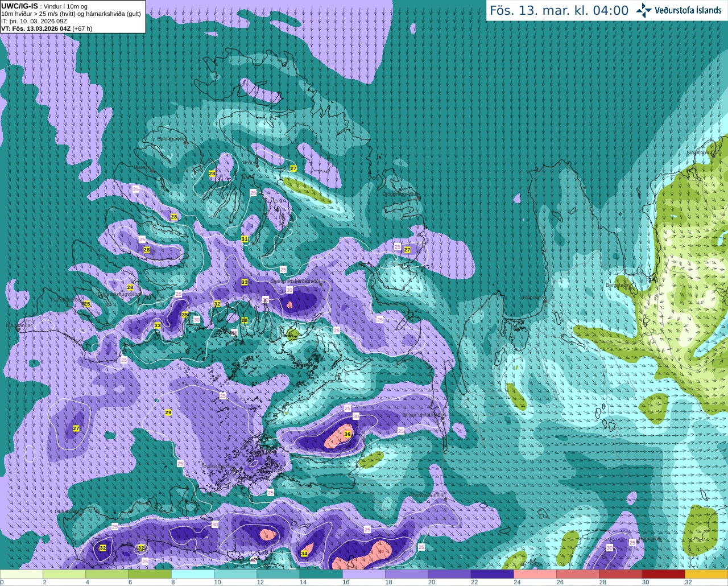The image size is (728, 586).
Task: Click the Bergstaðir station label
Action: click(x=618, y=285)
